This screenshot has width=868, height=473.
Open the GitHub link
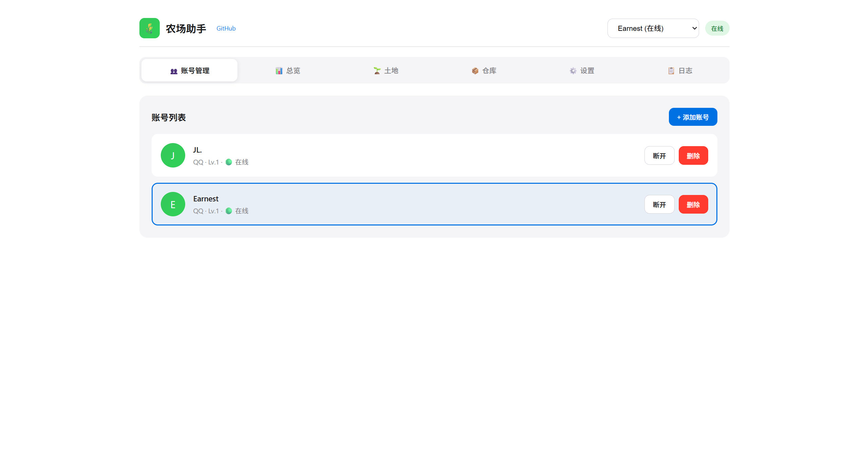tap(226, 28)
